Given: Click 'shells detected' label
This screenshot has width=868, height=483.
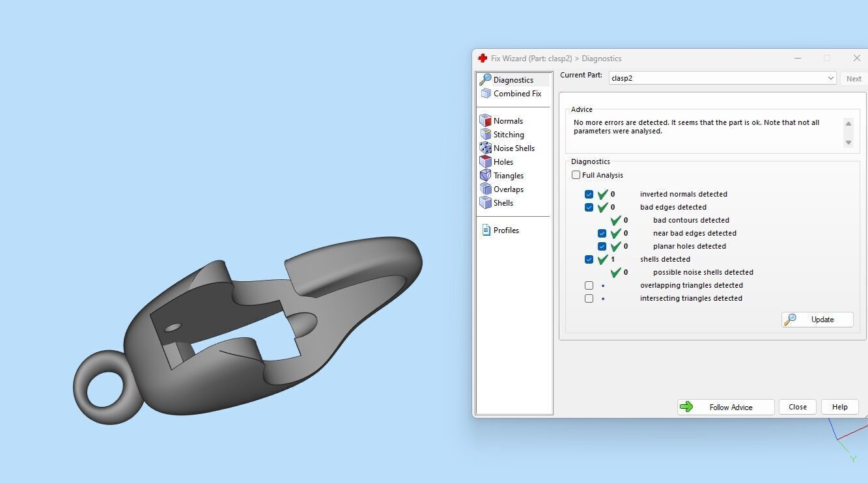Looking at the screenshot, I should 665,259.
